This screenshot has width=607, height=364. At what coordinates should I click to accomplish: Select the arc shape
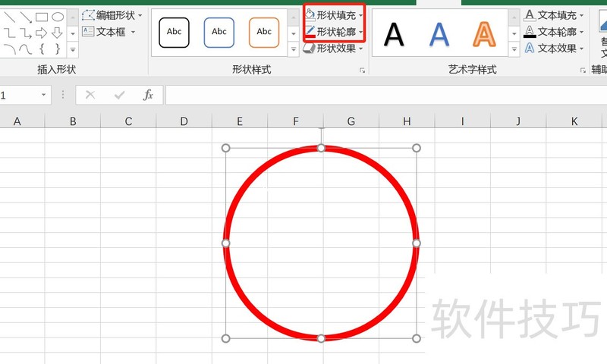click(x=10, y=49)
